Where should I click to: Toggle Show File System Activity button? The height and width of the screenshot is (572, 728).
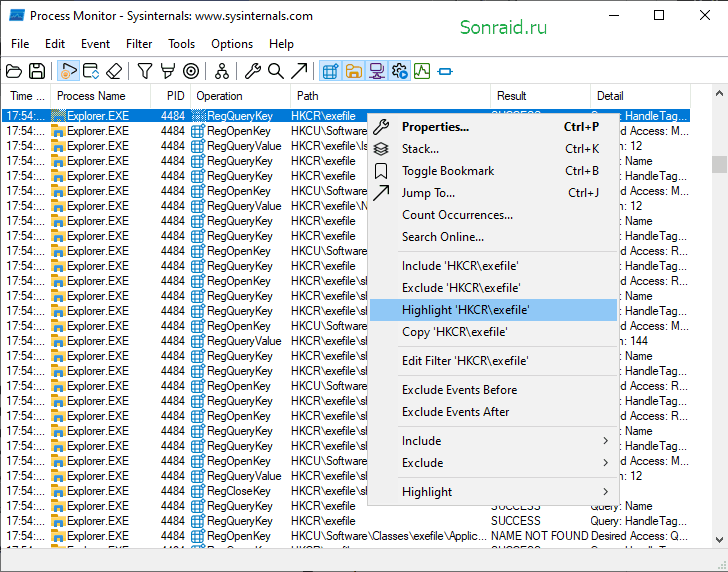point(353,71)
